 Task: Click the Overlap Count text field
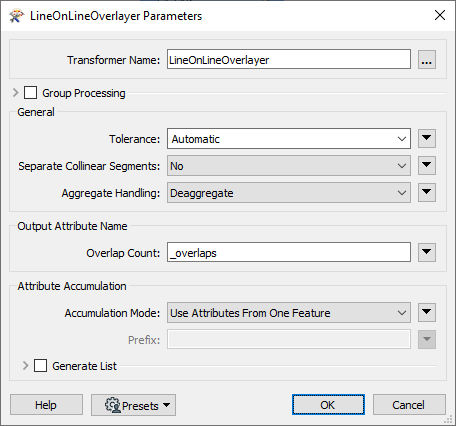pos(289,253)
